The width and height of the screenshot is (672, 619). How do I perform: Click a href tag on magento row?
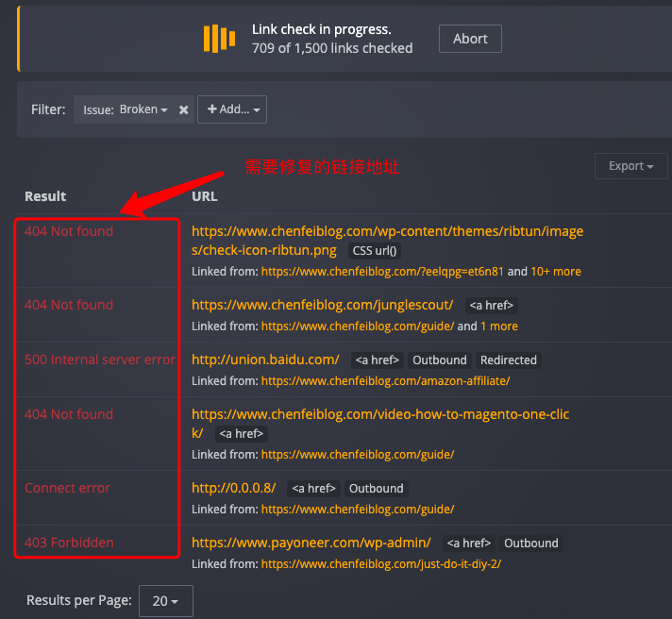pyautogui.click(x=242, y=434)
